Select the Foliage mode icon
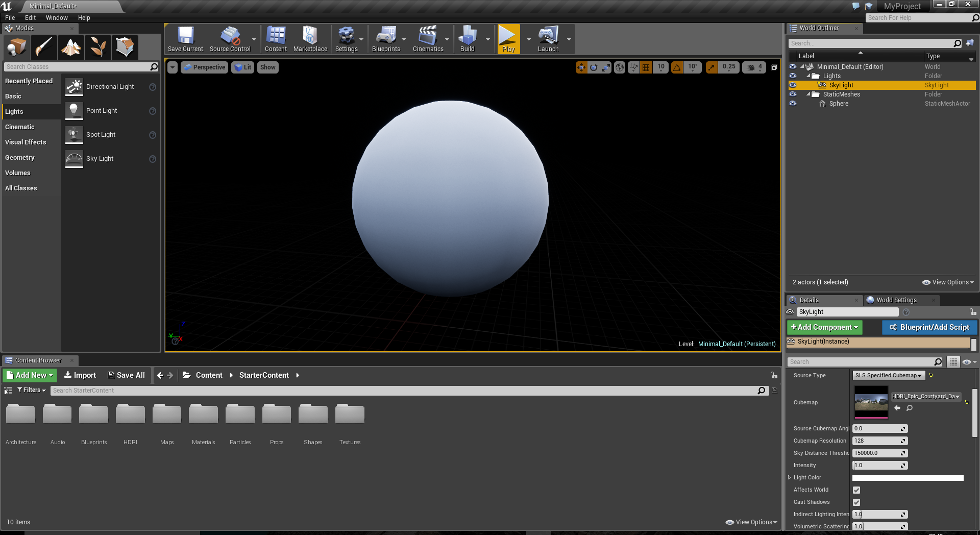This screenshot has width=980, height=535. 98,47
